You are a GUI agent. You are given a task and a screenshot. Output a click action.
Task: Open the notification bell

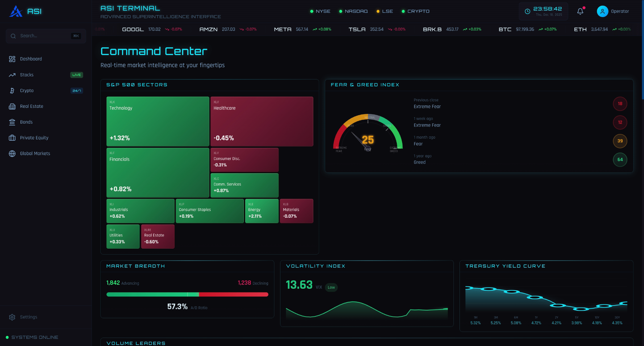point(580,11)
